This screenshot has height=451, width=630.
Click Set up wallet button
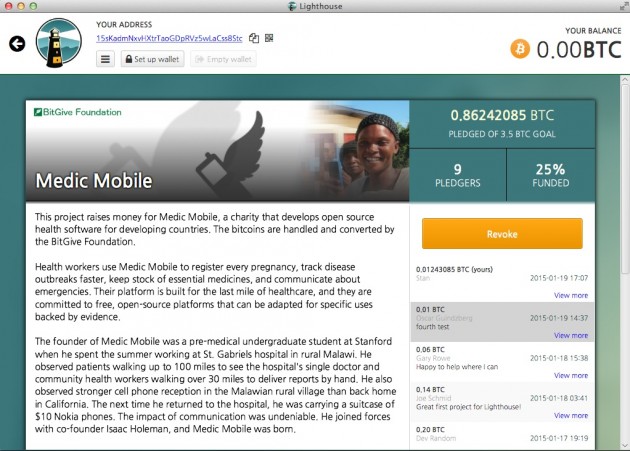pos(152,59)
